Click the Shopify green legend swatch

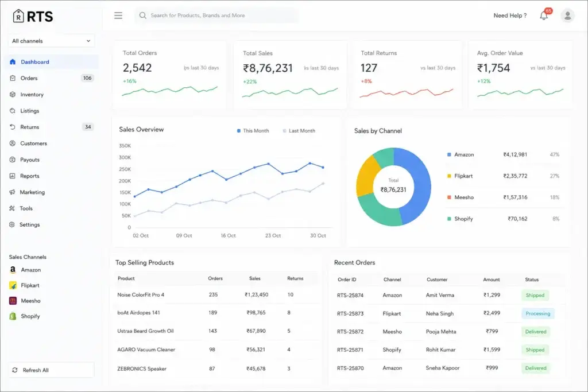(x=449, y=219)
